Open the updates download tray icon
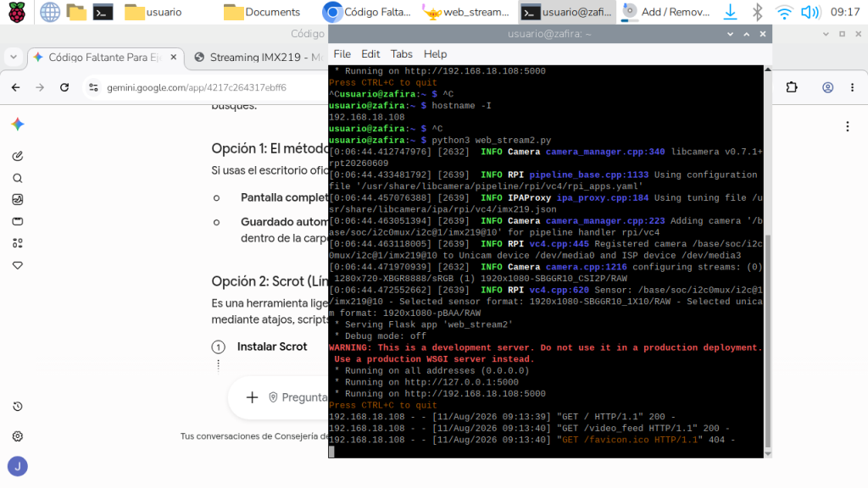The height and width of the screenshot is (488, 868). pos(730,12)
